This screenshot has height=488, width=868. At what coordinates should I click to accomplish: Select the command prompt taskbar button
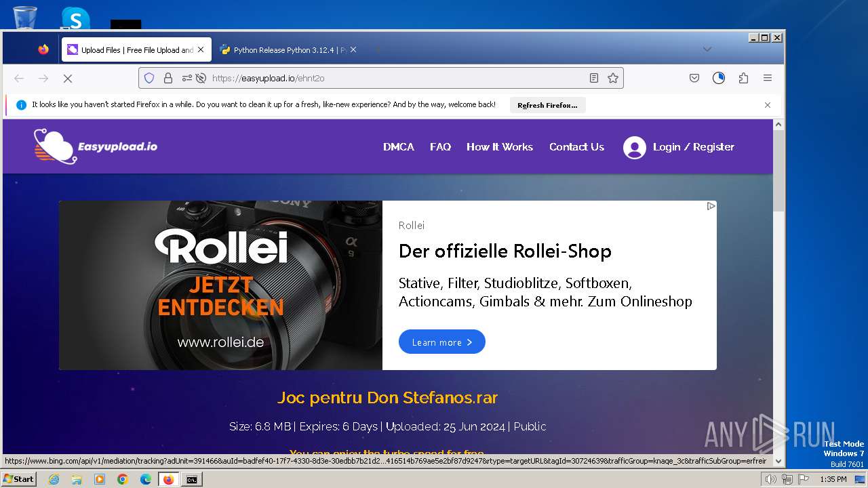point(192,479)
